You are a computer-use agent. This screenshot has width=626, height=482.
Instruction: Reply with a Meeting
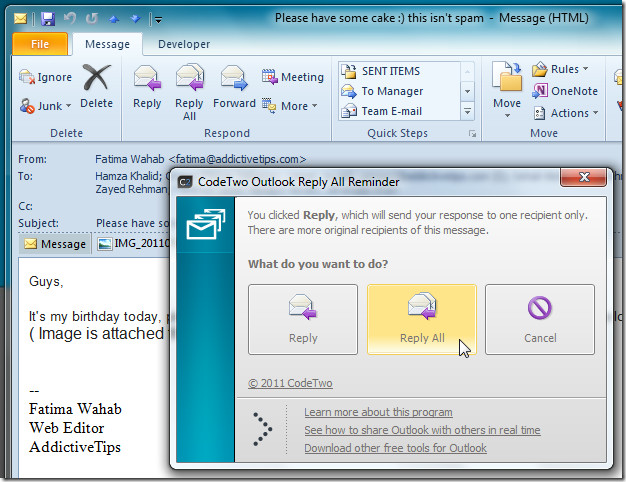click(293, 77)
